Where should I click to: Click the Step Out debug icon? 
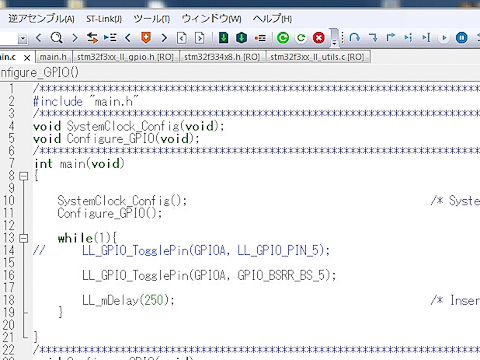pos(391,37)
